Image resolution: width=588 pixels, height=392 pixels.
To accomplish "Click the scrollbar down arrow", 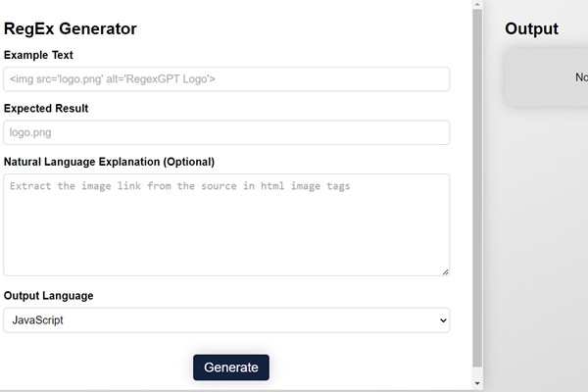I will (x=477, y=383).
